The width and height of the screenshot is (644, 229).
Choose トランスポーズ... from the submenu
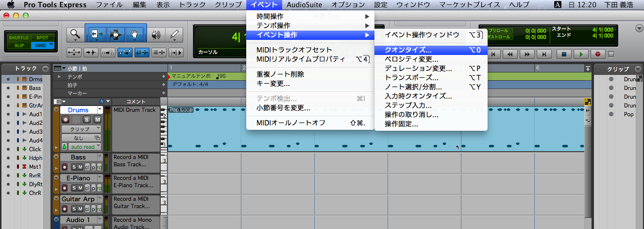coord(431,77)
